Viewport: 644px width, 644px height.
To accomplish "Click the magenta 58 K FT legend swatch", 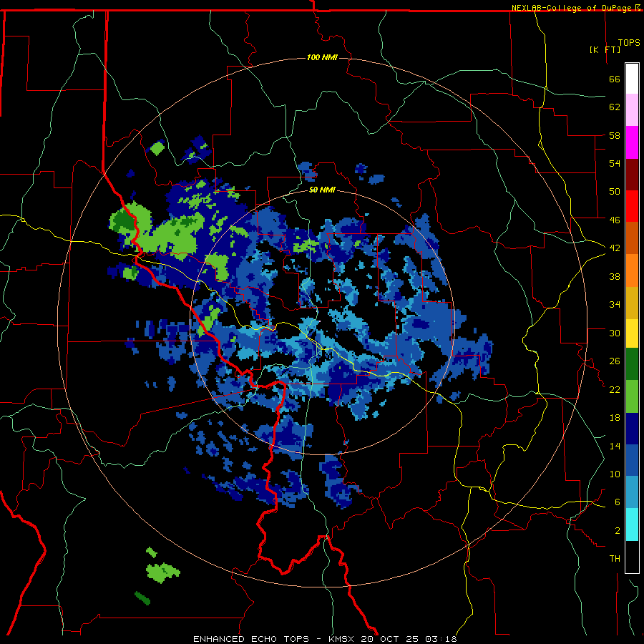I will click(x=632, y=142).
